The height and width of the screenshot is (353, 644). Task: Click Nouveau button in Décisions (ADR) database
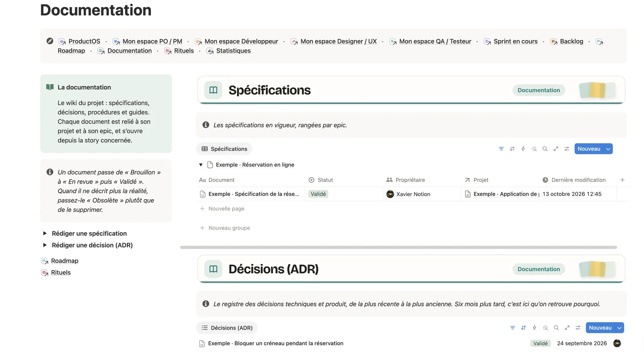pyautogui.click(x=600, y=328)
